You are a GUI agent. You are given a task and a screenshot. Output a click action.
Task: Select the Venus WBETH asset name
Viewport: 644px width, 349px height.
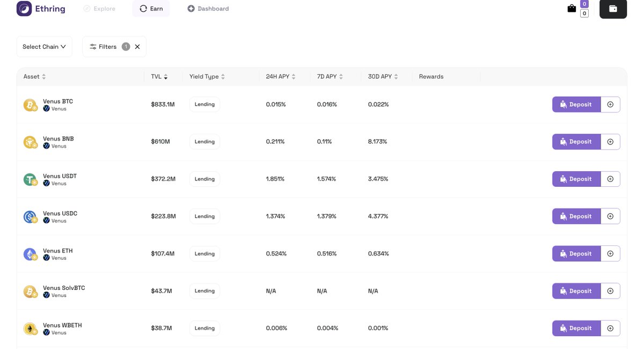coord(62,325)
